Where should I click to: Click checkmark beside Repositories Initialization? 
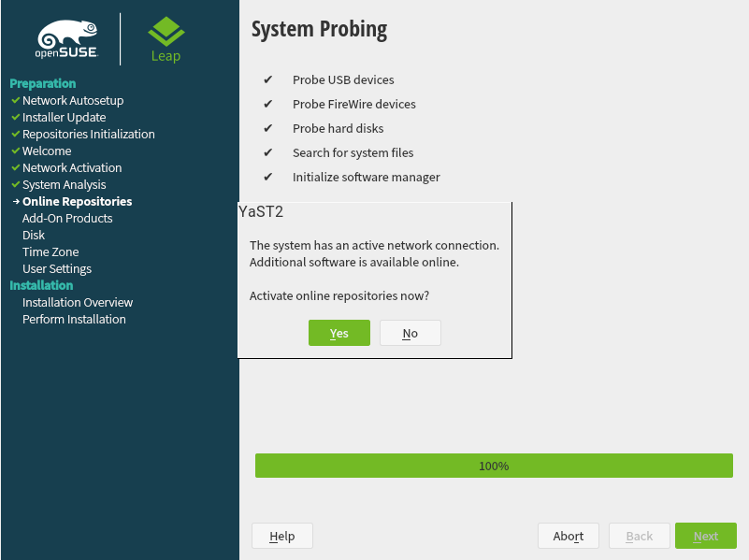pyautogui.click(x=16, y=134)
